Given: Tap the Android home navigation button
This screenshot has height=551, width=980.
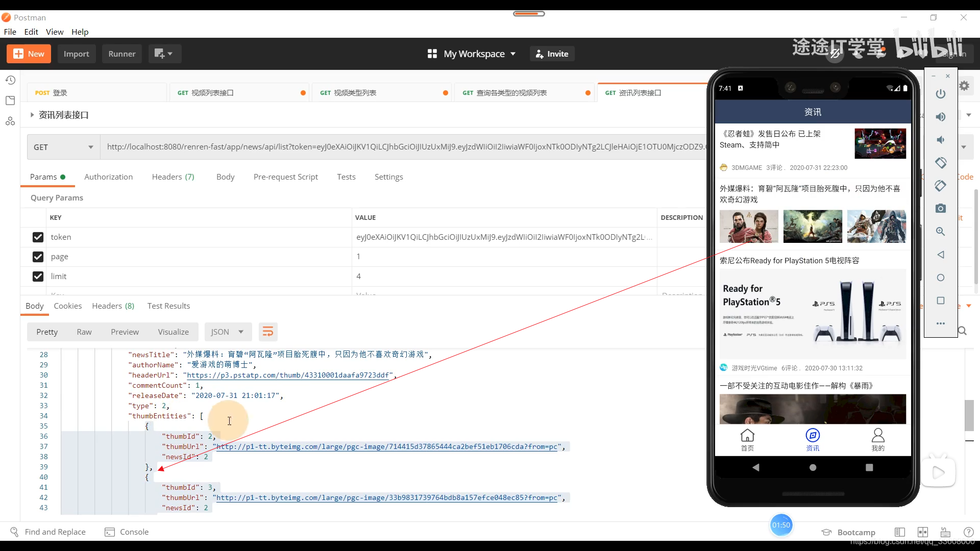Looking at the screenshot, I should point(813,467).
